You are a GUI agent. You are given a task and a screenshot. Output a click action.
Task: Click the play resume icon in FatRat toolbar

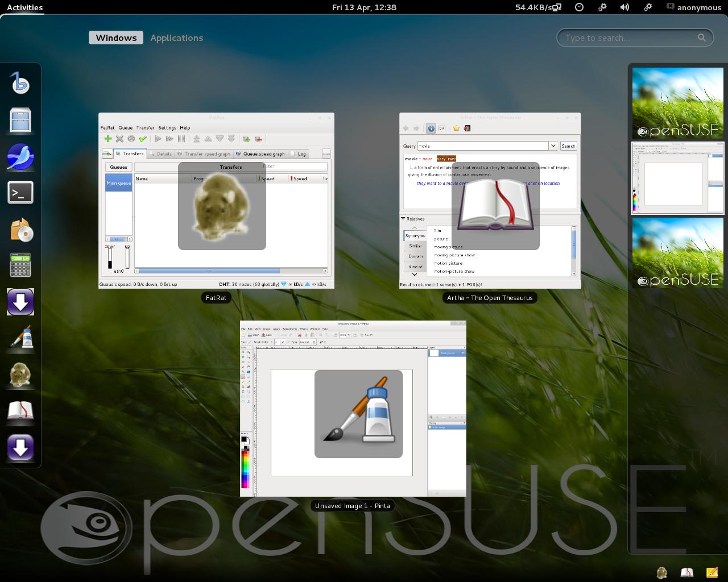(x=158, y=139)
